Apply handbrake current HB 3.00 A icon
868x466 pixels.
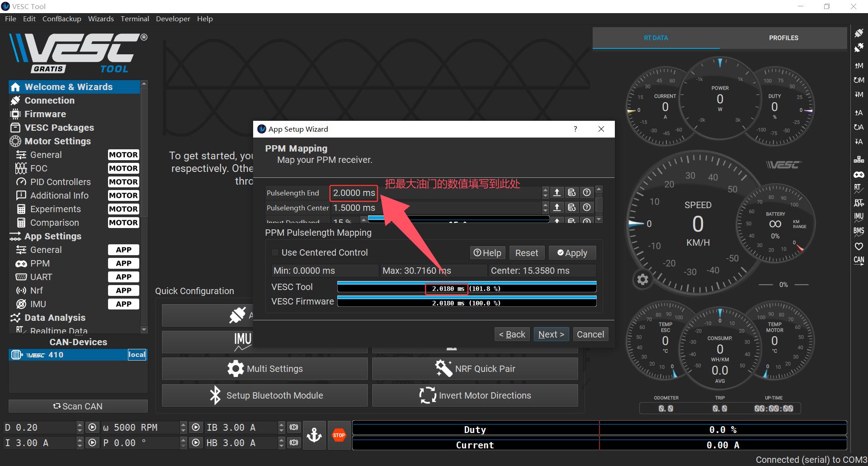[294, 443]
